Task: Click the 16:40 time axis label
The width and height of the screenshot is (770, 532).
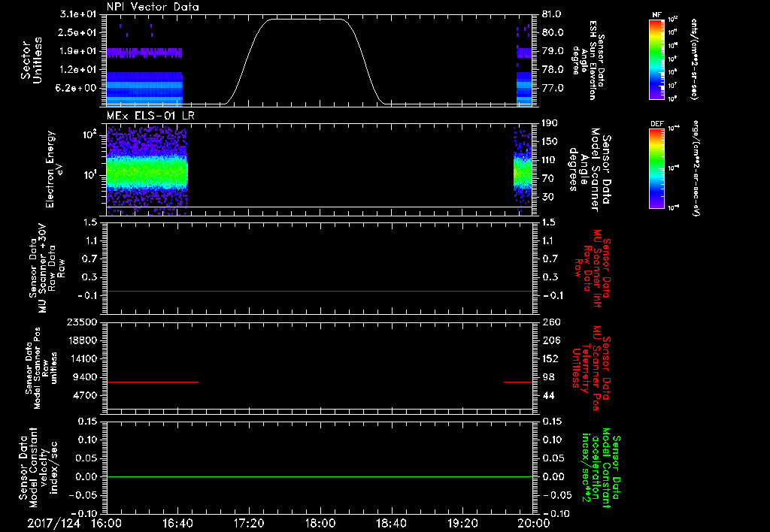Action: (177, 523)
